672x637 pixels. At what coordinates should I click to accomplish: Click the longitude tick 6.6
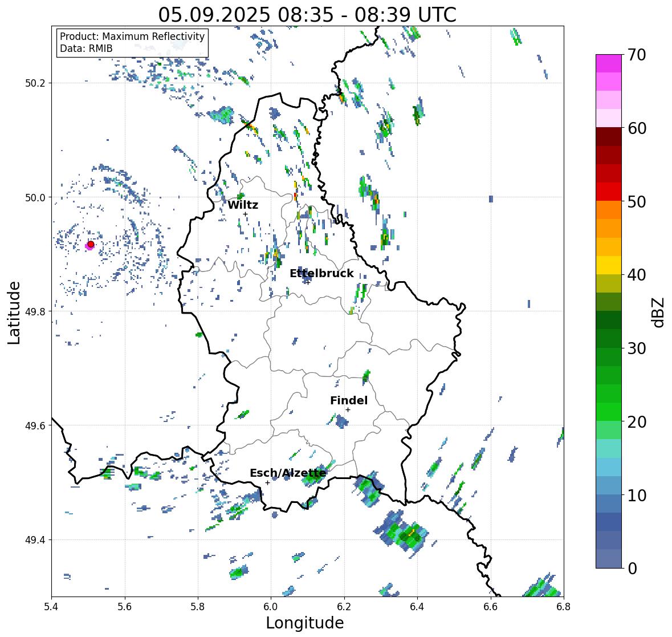click(491, 607)
